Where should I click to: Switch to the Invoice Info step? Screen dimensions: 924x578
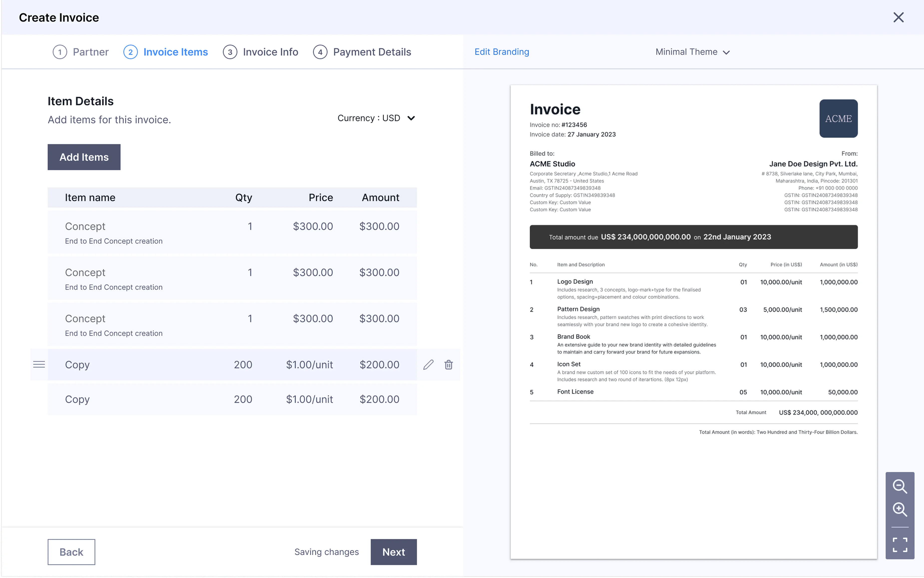(270, 52)
